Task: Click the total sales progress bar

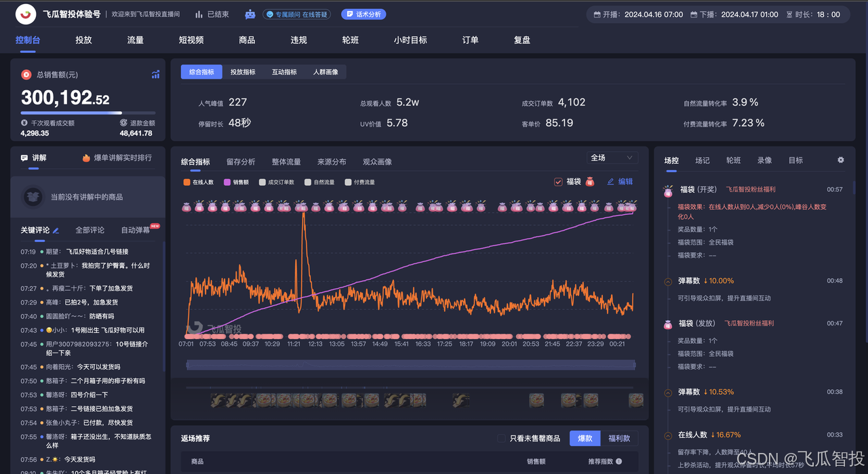Action: (x=88, y=113)
